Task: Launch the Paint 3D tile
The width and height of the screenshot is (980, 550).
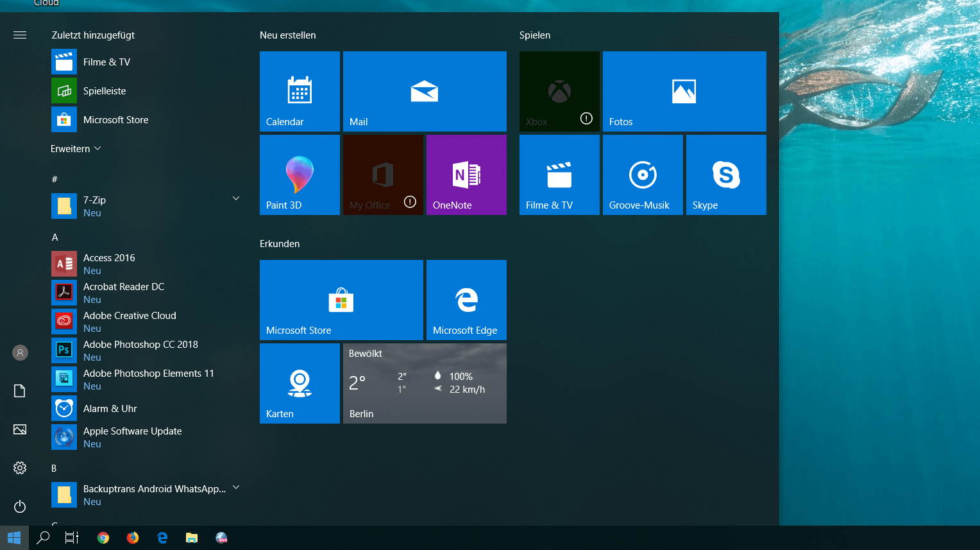Action: click(x=300, y=175)
